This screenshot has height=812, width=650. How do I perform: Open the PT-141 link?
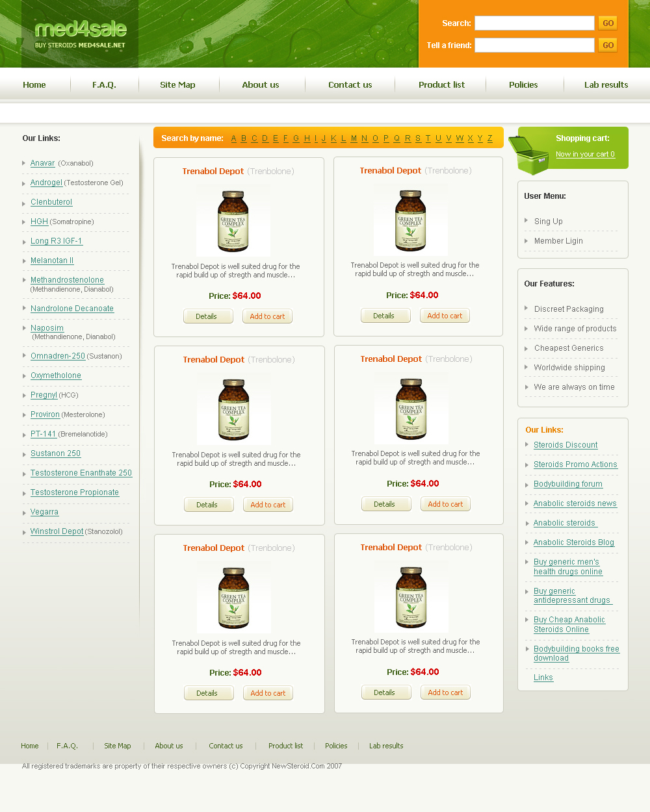click(44, 434)
